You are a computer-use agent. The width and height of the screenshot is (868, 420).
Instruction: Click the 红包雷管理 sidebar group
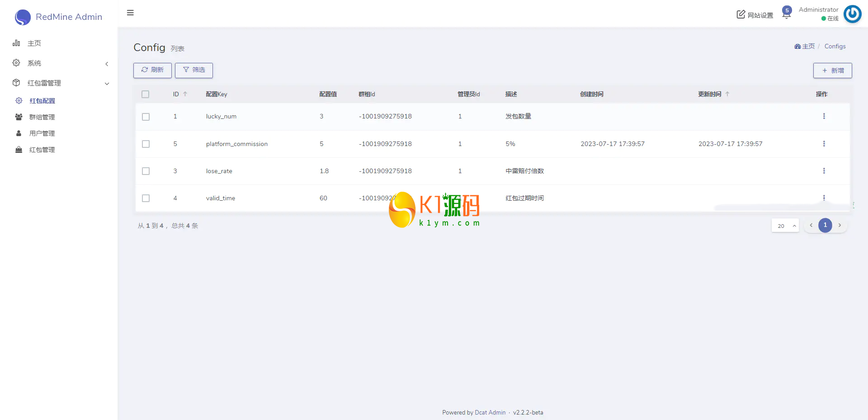tap(44, 83)
